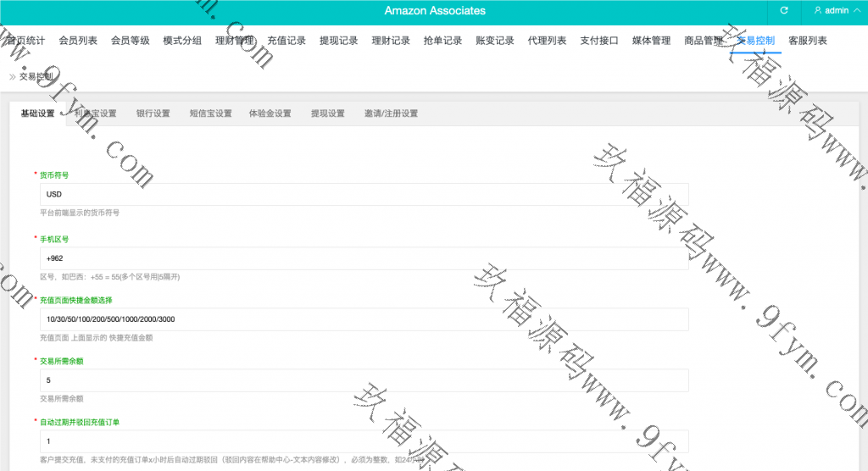Click the 充值页面快捷金额选择 input field

pyautogui.click(x=364, y=319)
